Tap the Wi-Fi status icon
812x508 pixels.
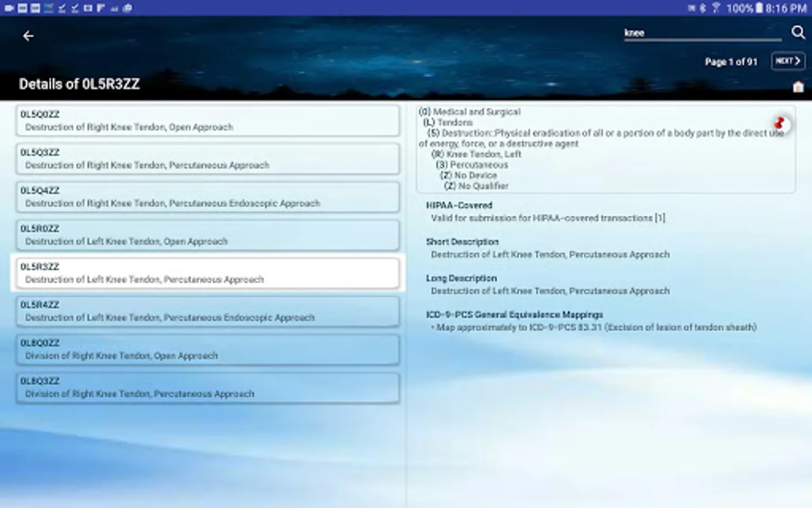tap(716, 8)
